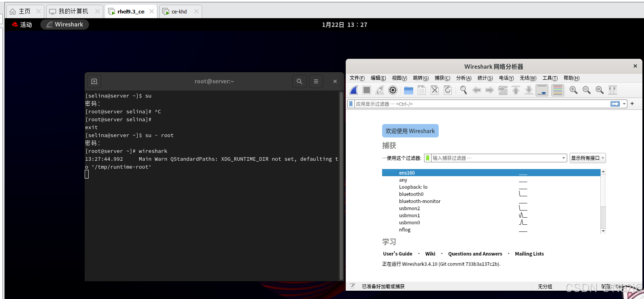
Task: Click the display filter bookmark icon
Action: coord(351,104)
